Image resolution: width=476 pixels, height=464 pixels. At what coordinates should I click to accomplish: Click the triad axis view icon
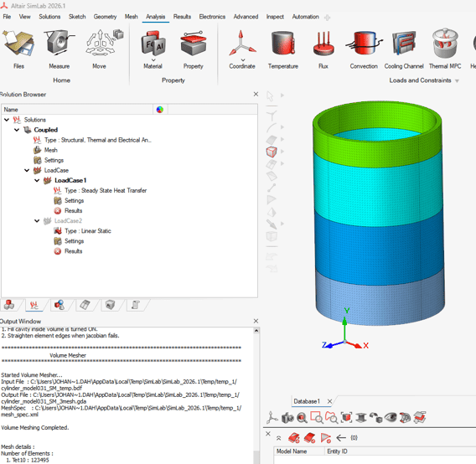tap(272, 418)
